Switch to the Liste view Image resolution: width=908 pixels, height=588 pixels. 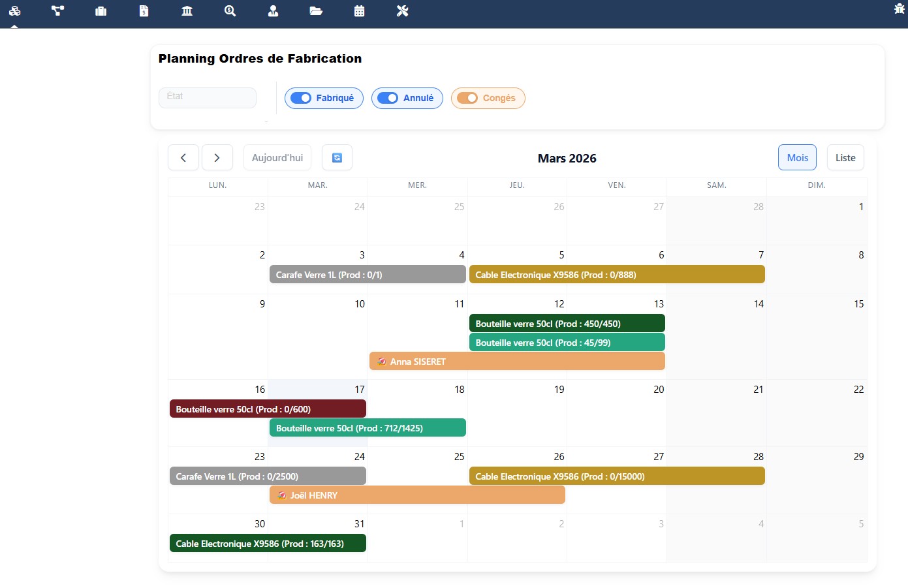click(845, 158)
